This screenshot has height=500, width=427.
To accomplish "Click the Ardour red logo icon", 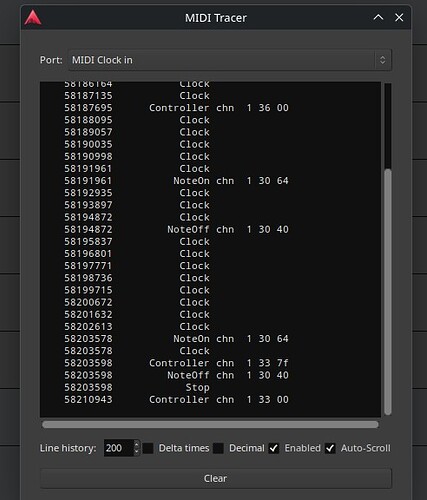I will [33, 18].
